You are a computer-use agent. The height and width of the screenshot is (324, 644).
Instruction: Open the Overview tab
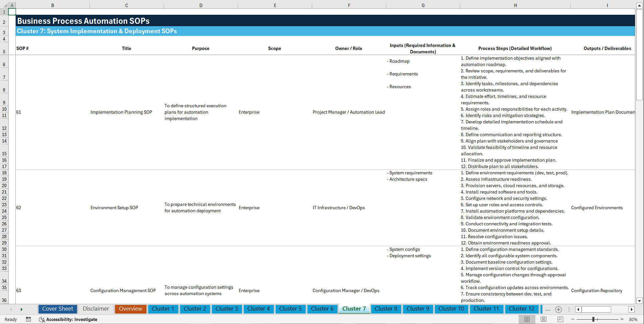coord(130,309)
